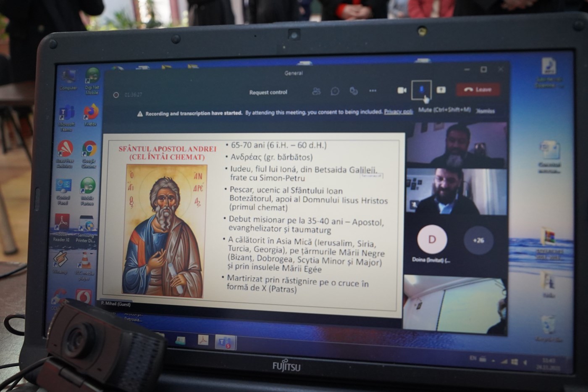Show the +26 more participants bubble

coord(478,240)
